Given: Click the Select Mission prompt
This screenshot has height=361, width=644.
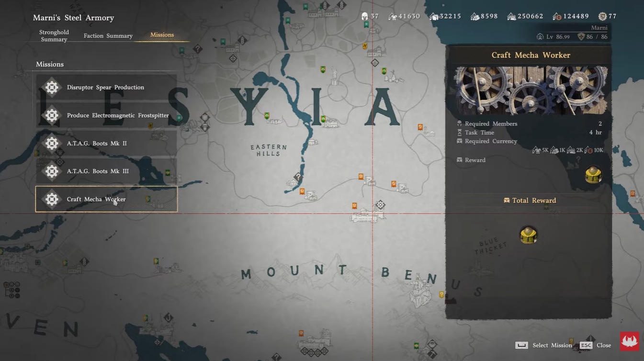Looking at the screenshot, I should 544,345.
